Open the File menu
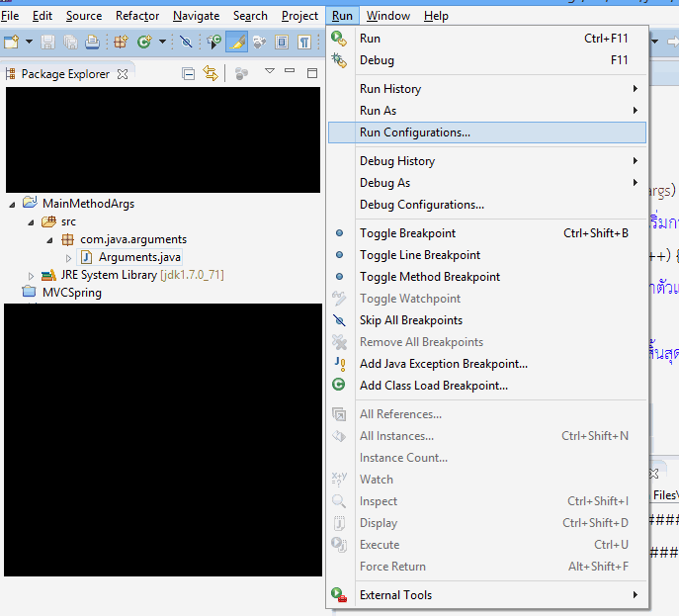Viewport: 679px width, 616px height. (10, 16)
